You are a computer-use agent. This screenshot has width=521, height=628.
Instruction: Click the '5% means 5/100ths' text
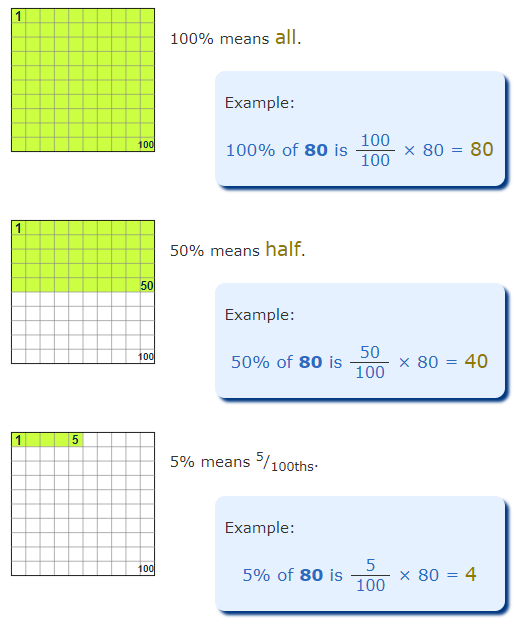point(244,462)
